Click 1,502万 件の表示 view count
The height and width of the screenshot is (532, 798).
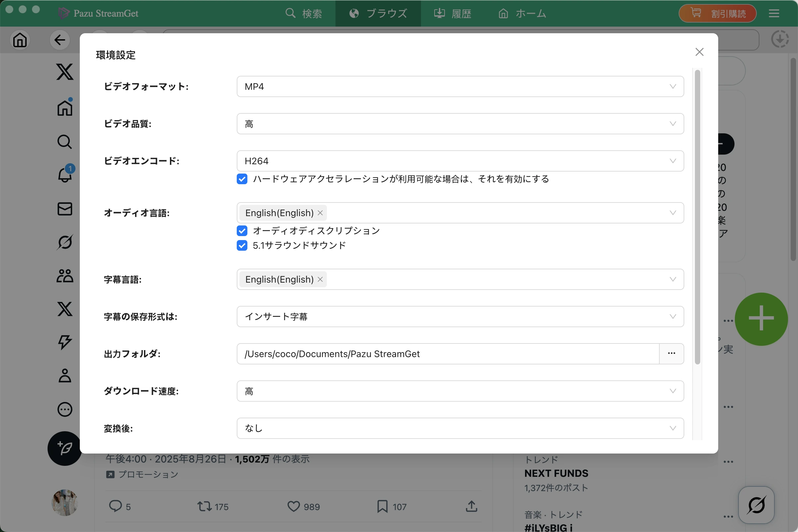[x=272, y=459]
